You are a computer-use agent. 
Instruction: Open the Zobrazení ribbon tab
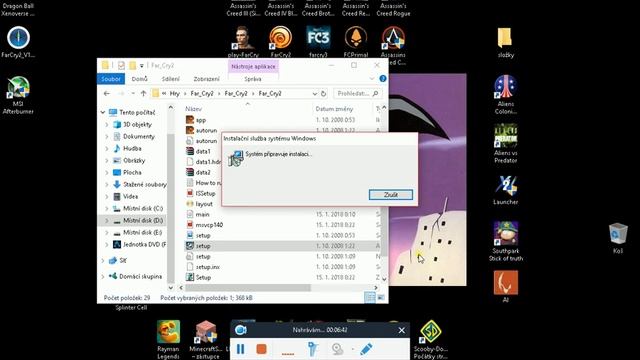207,79
